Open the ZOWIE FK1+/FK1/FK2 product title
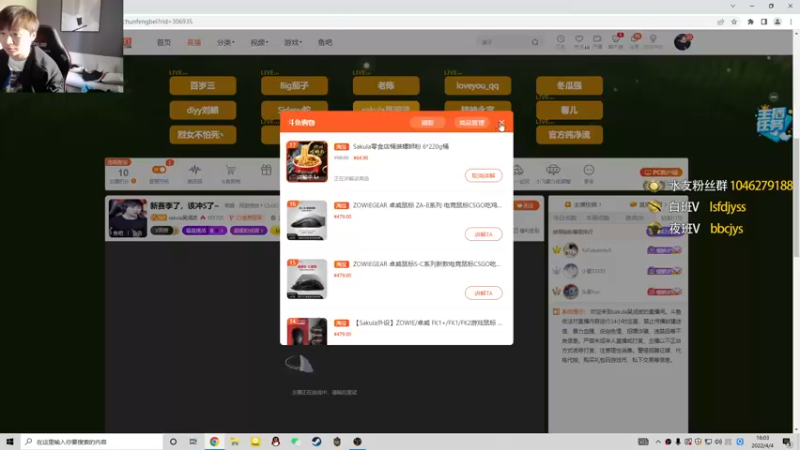The image size is (800, 450). (428, 322)
